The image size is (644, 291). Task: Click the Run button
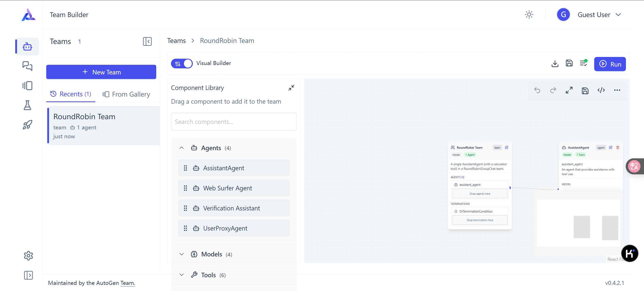[610, 64]
